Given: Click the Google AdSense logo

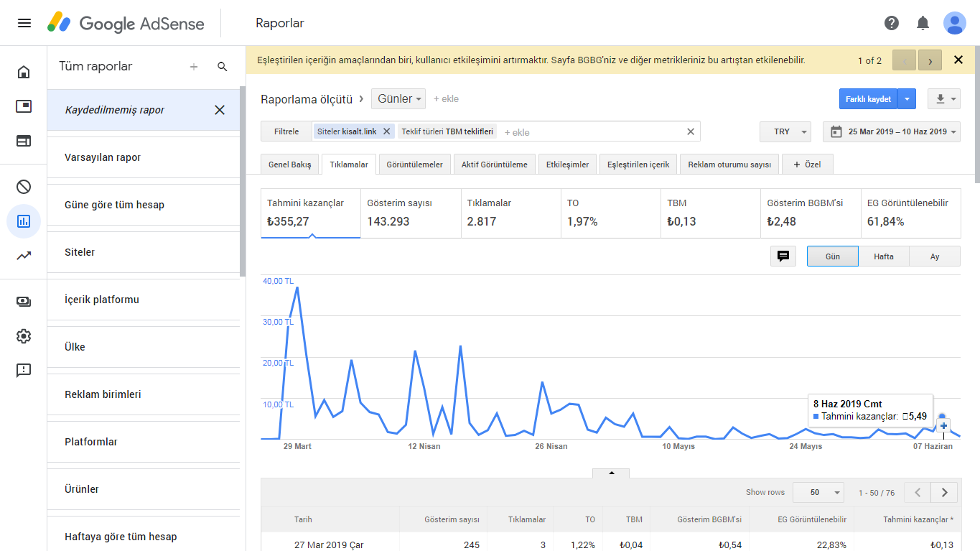Looking at the screenshot, I should [126, 23].
